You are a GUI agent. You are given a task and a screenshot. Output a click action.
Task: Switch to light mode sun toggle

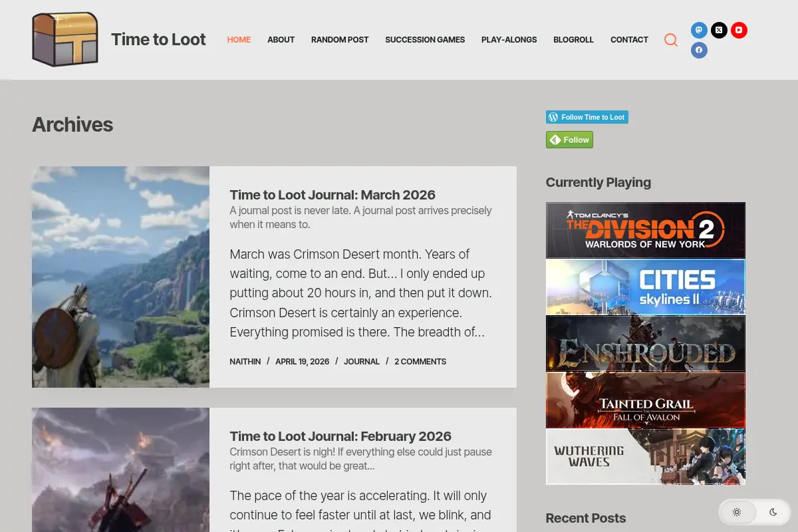(737, 512)
